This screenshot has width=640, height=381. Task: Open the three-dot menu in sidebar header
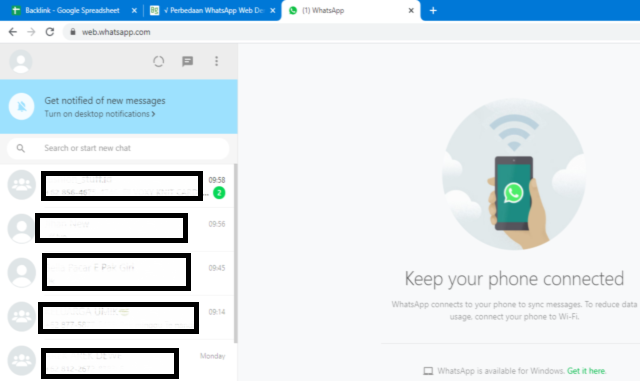point(216,61)
